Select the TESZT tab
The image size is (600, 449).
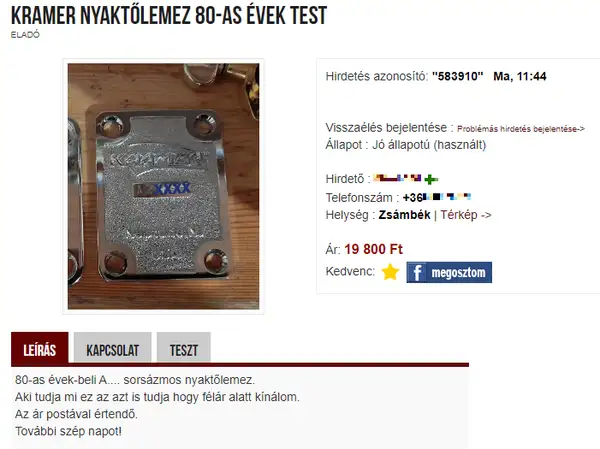coord(184,347)
